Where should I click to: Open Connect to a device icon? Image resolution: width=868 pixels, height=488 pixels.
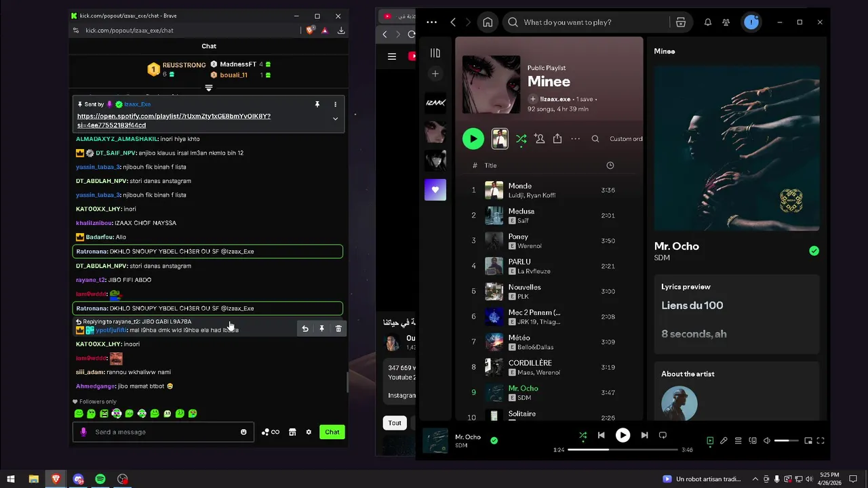(x=753, y=441)
